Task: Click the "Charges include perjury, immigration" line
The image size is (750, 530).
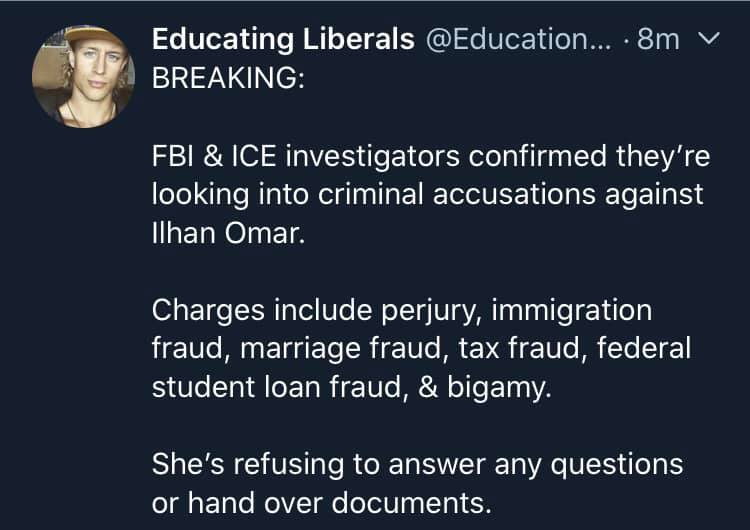Action: [401, 310]
